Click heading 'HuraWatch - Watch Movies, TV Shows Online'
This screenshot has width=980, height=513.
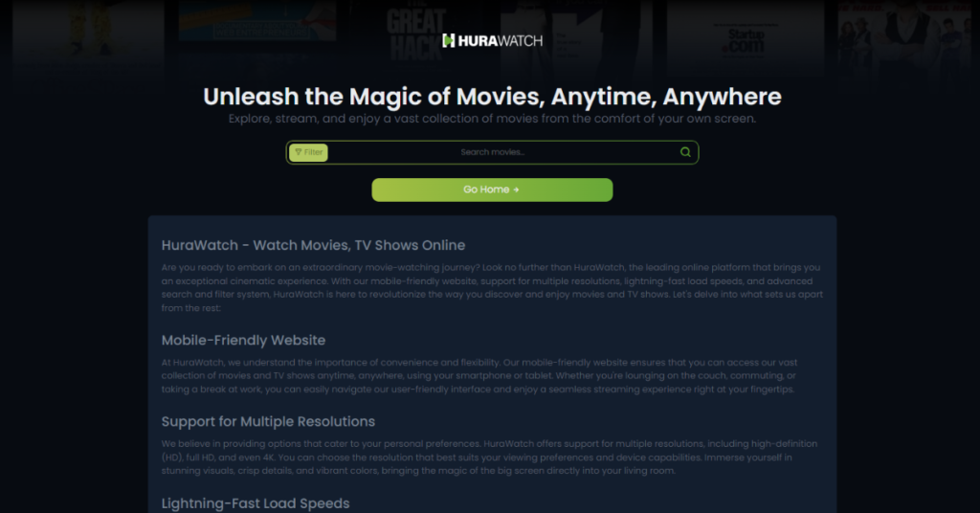click(313, 245)
